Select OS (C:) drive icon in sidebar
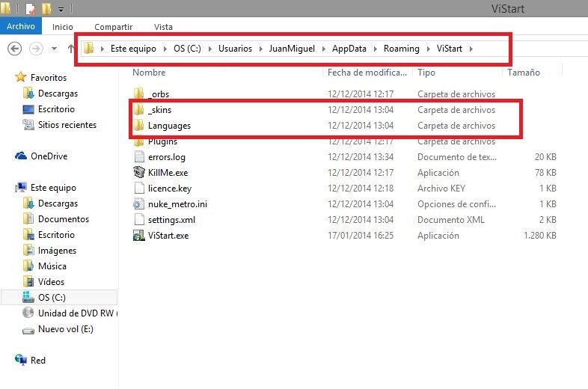588x389 pixels. (28, 297)
